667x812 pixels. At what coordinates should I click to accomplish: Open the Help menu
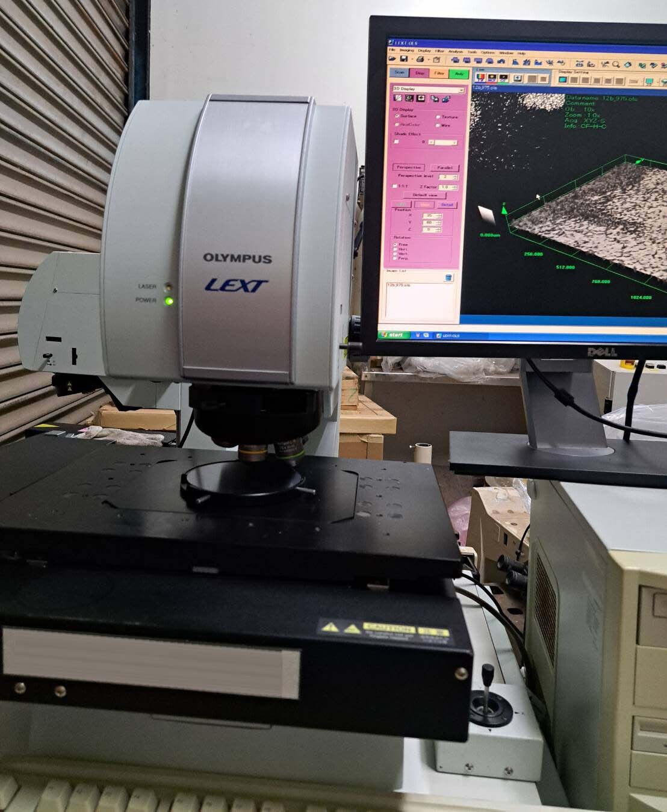(521, 54)
